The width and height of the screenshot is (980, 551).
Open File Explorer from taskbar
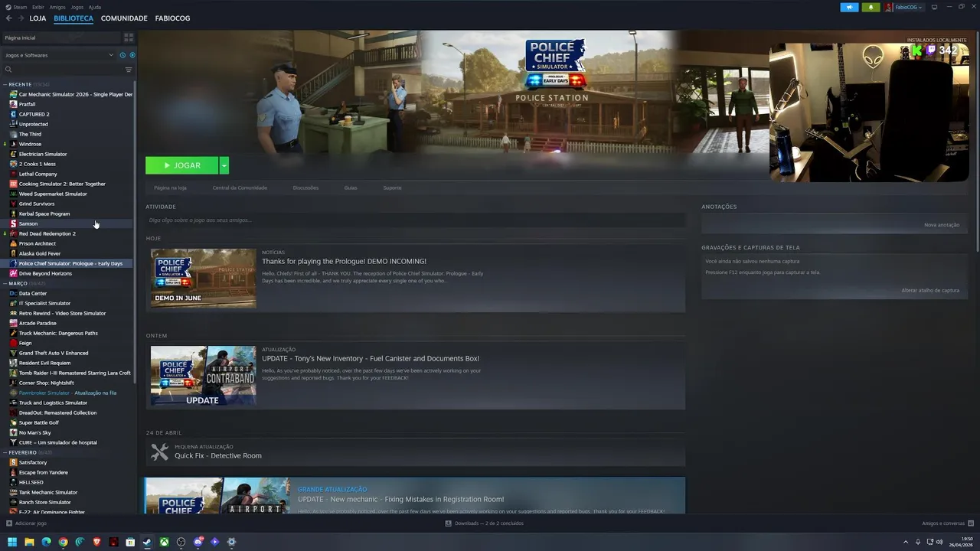click(29, 542)
